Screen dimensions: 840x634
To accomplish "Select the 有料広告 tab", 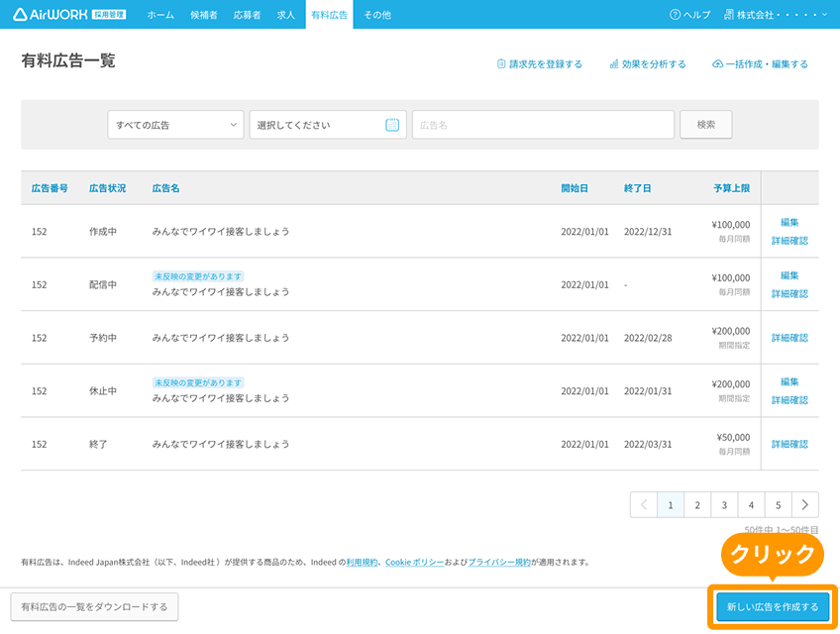I will coord(330,15).
